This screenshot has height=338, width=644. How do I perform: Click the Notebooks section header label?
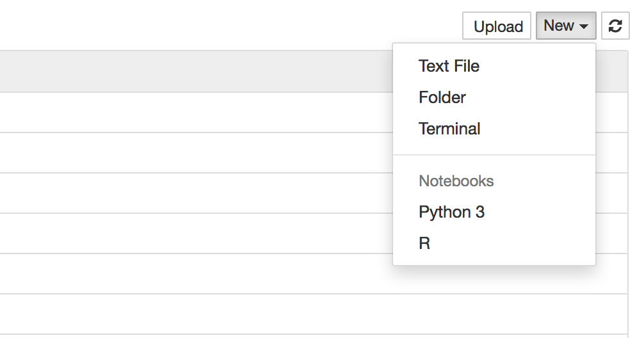click(x=456, y=181)
